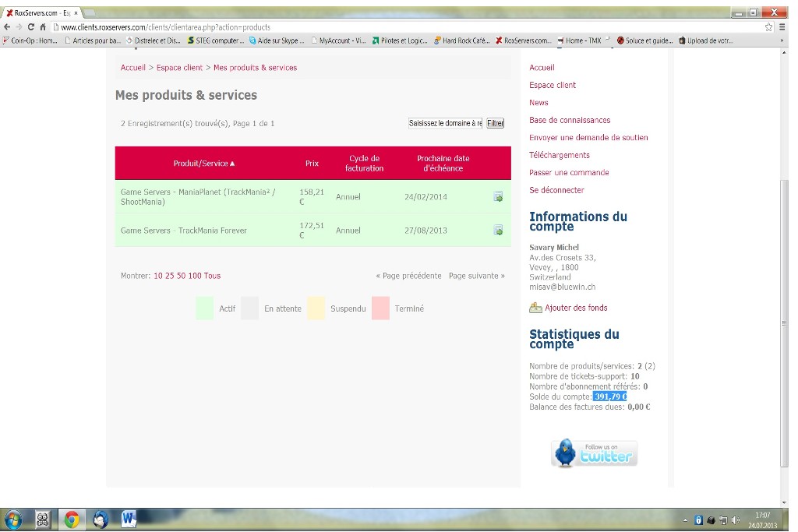Open the Chrome menu icon

coord(782,27)
